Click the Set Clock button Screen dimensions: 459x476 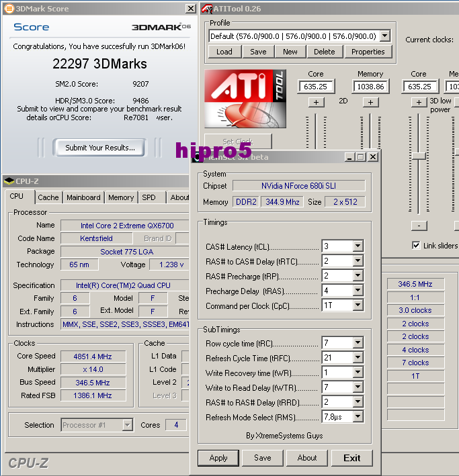point(238,142)
